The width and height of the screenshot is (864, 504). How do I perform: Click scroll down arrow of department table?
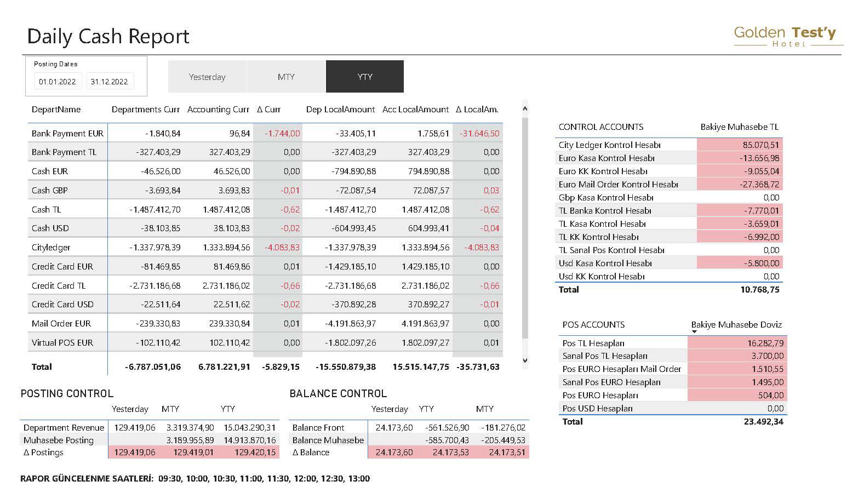coord(525,360)
